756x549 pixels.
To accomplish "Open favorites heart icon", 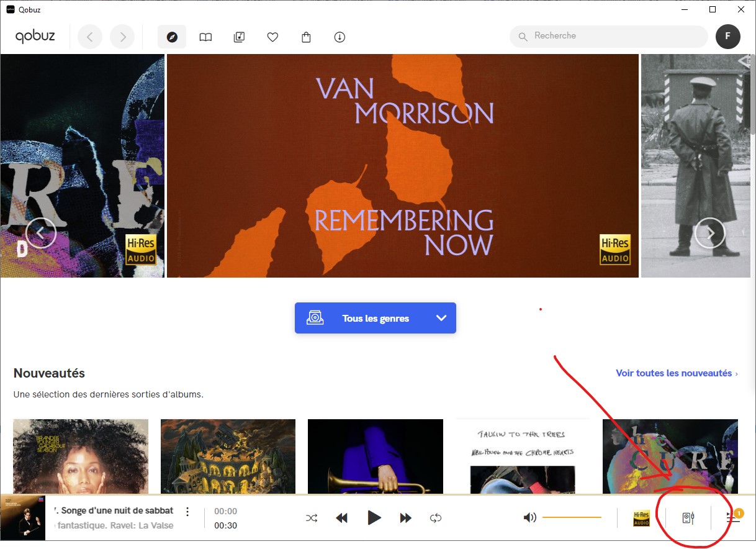I will [272, 37].
